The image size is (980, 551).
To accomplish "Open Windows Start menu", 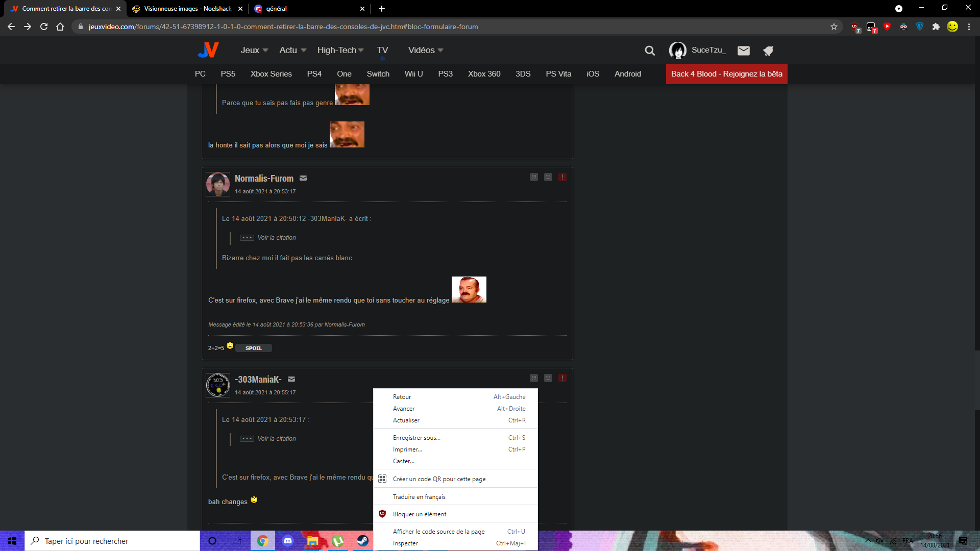I will pos(12,541).
